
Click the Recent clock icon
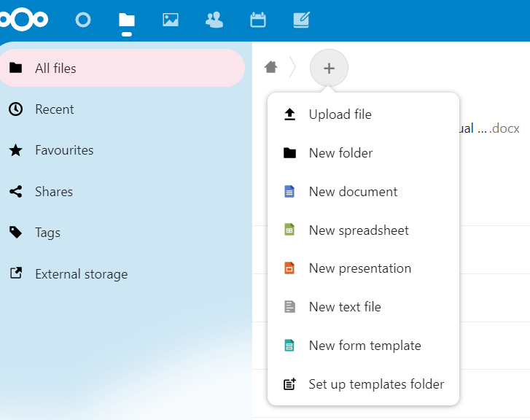pos(15,109)
